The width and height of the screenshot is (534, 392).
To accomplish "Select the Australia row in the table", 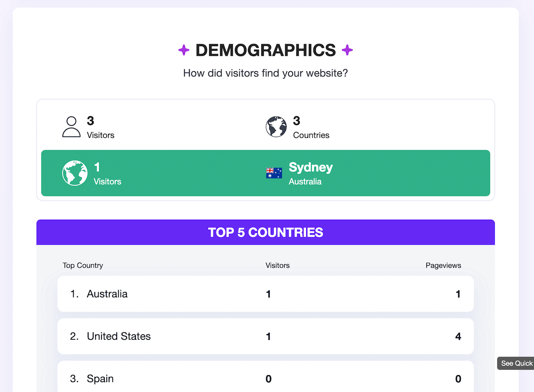I will coord(266,294).
